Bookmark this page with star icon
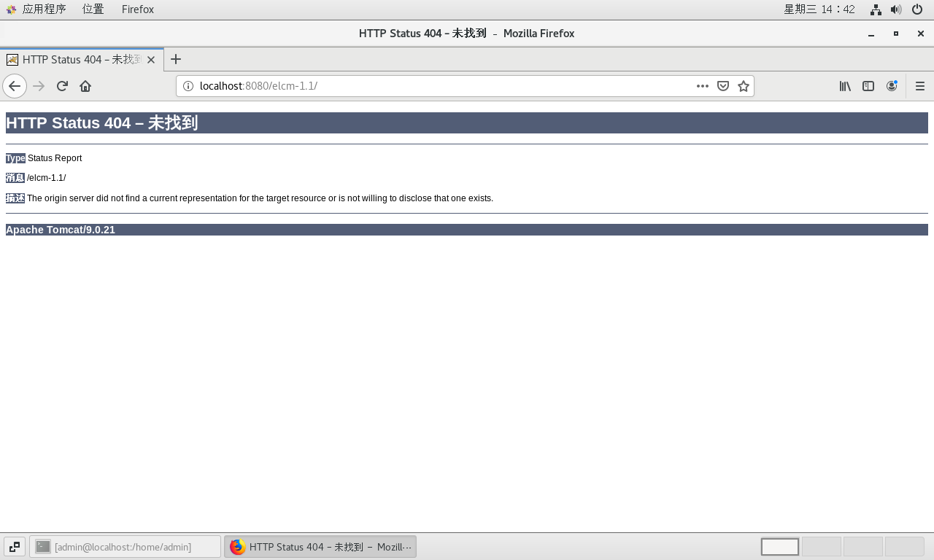 click(x=744, y=86)
